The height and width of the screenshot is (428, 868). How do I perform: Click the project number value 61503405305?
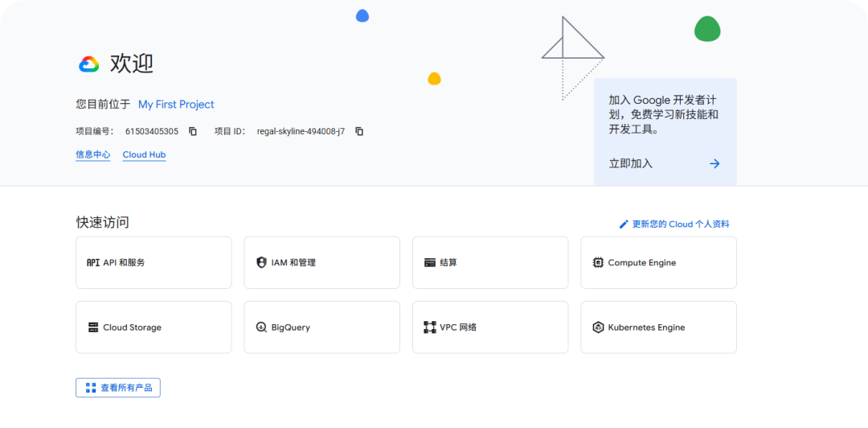152,131
